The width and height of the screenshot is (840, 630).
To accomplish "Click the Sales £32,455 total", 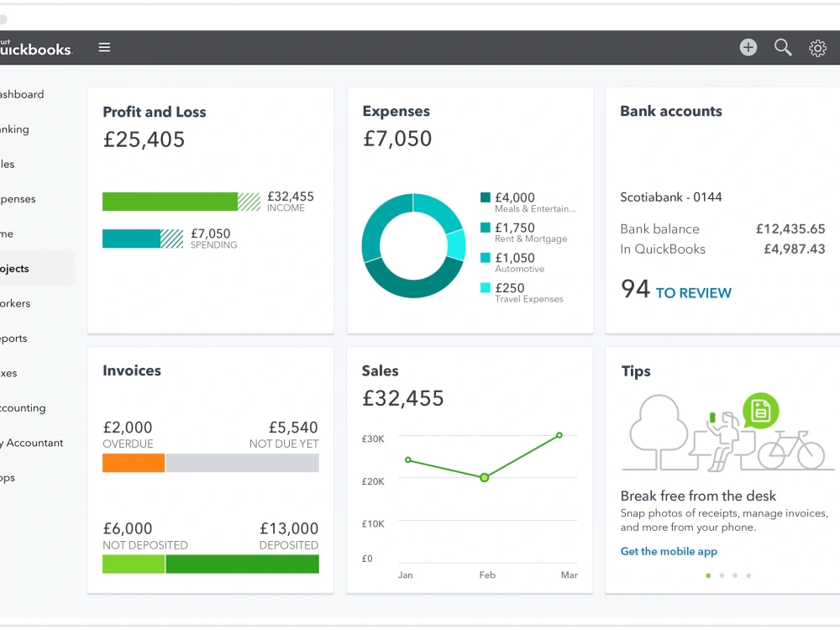I will (x=403, y=398).
